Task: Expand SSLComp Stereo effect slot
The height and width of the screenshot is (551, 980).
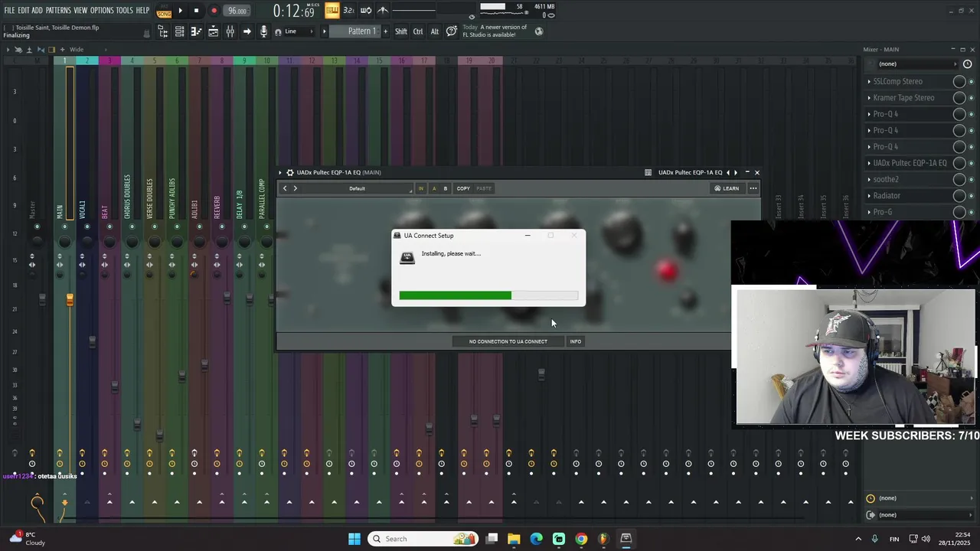Action: (869, 81)
